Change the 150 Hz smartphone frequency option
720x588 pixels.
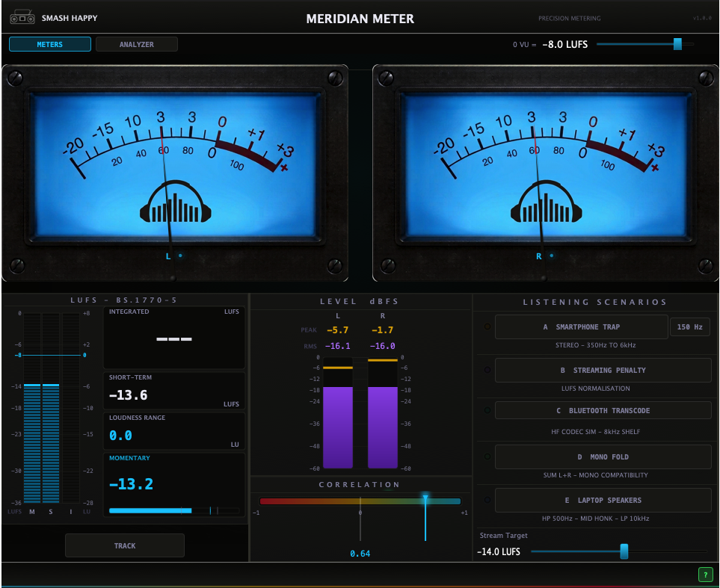pyautogui.click(x=689, y=327)
